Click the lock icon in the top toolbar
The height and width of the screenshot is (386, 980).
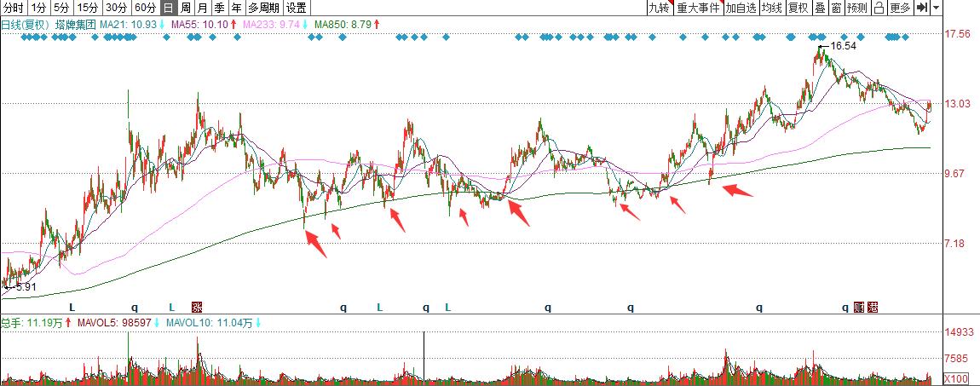(879, 9)
